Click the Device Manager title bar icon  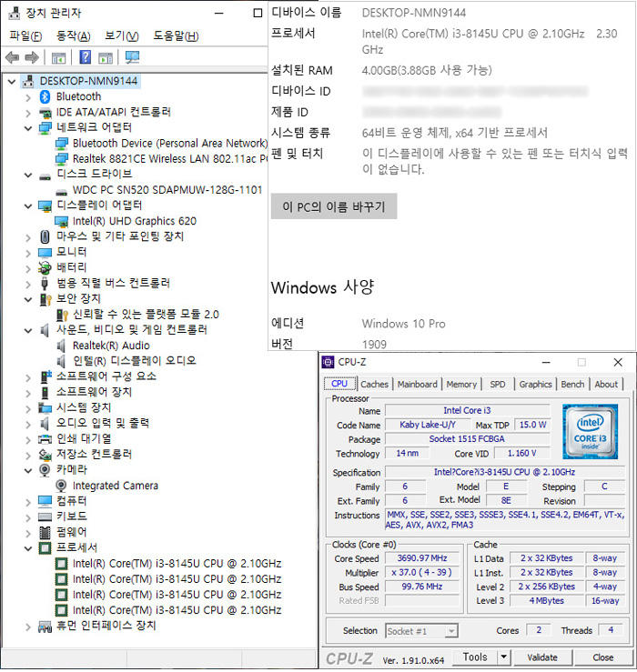(x=15, y=14)
